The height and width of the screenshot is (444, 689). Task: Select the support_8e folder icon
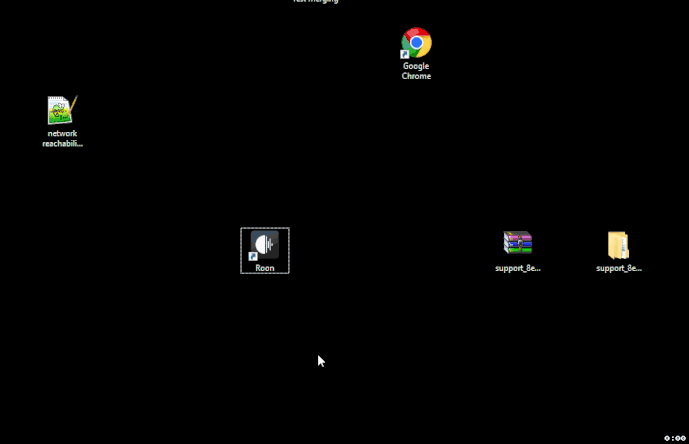pos(618,245)
